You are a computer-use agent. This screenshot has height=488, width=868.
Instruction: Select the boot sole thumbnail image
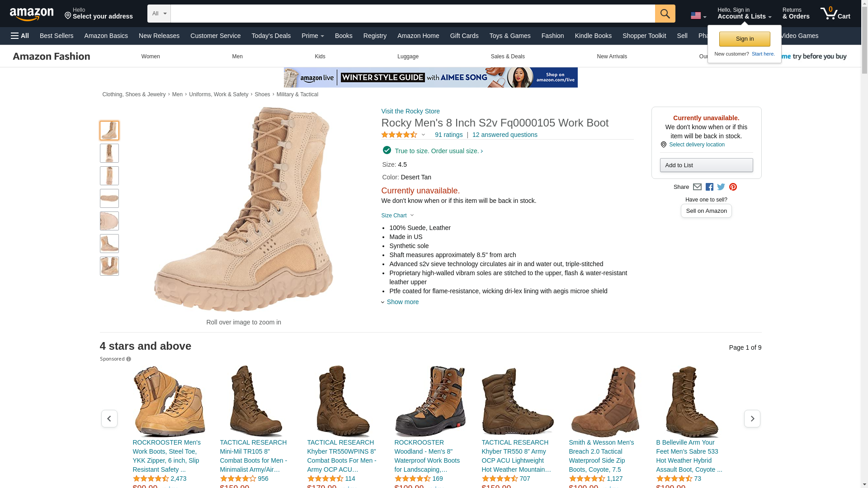coord(109,198)
